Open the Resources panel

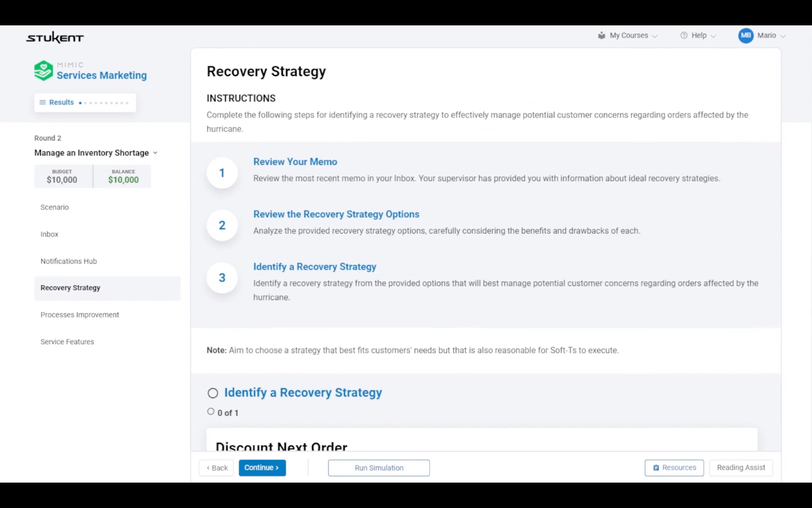(674, 468)
